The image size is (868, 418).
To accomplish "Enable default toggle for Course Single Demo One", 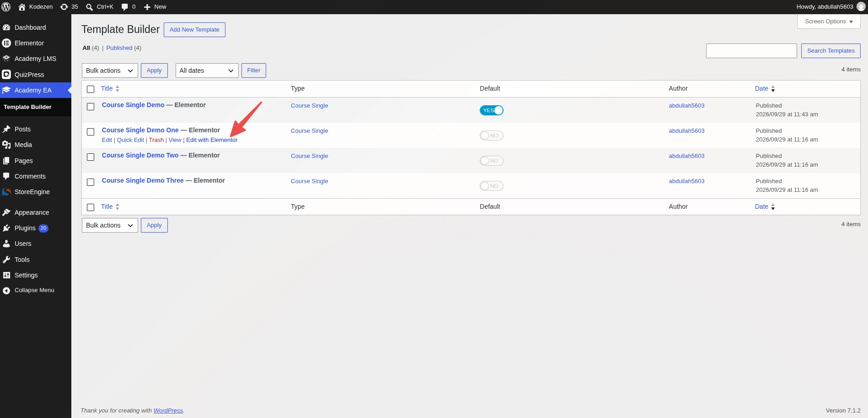I will tap(492, 136).
